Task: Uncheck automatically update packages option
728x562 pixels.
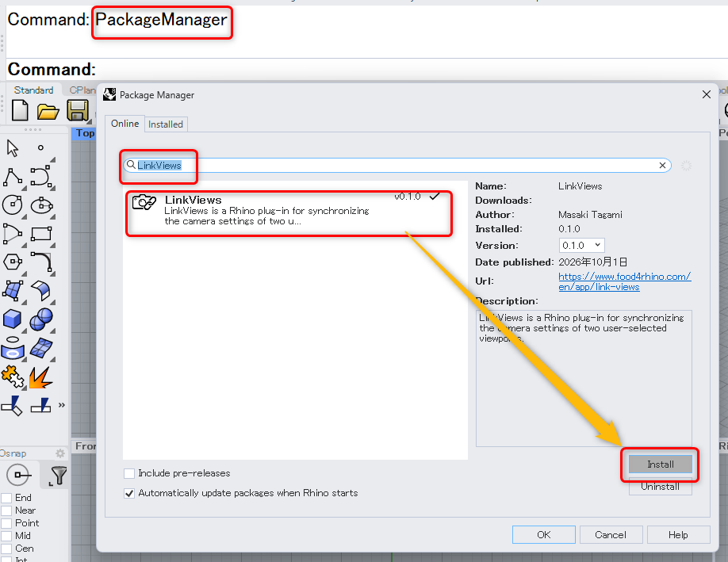Action: [129, 493]
